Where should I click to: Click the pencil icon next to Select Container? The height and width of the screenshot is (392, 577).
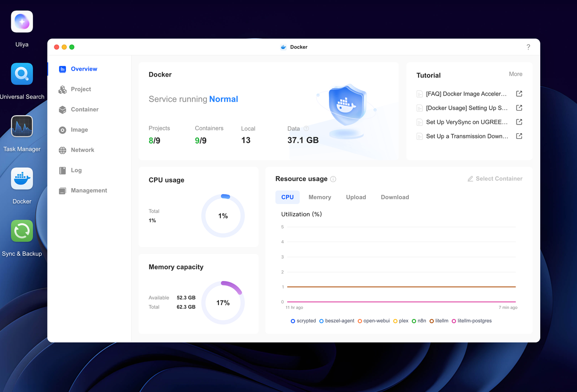pos(471,179)
